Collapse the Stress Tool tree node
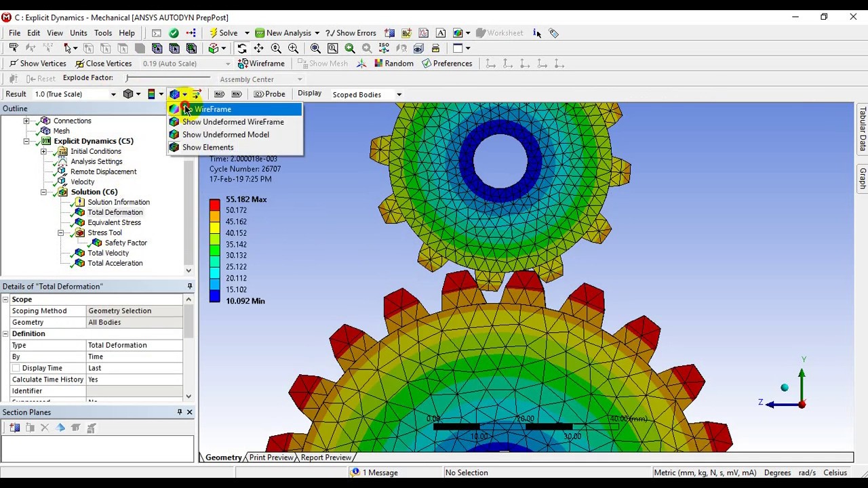This screenshot has width=868, height=488. 60,232
